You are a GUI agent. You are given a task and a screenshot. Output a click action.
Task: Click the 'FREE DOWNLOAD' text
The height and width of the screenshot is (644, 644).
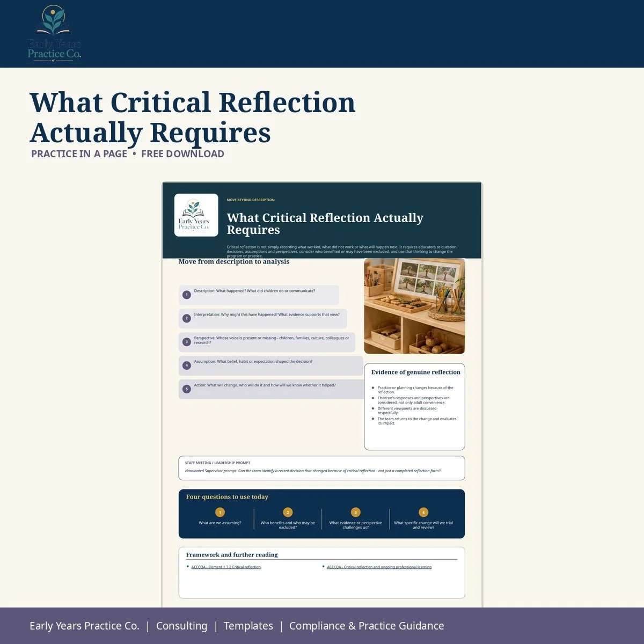coord(182,154)
